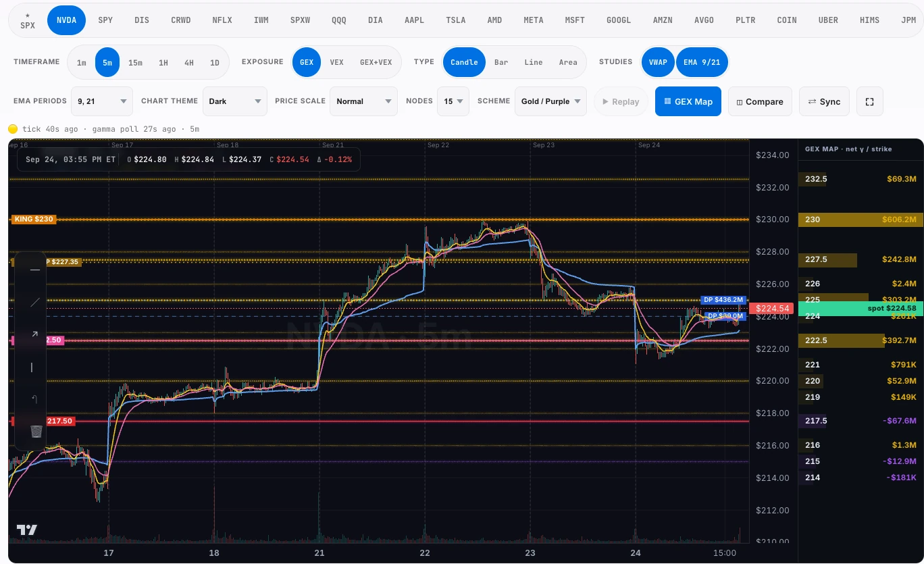Select VEX exposure mode

coord(336,62)
